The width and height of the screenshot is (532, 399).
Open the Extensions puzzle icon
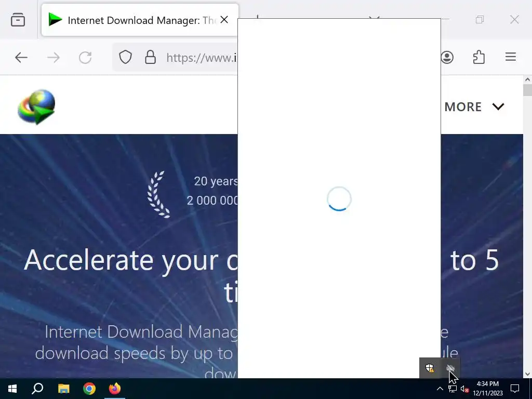(478, 57)
